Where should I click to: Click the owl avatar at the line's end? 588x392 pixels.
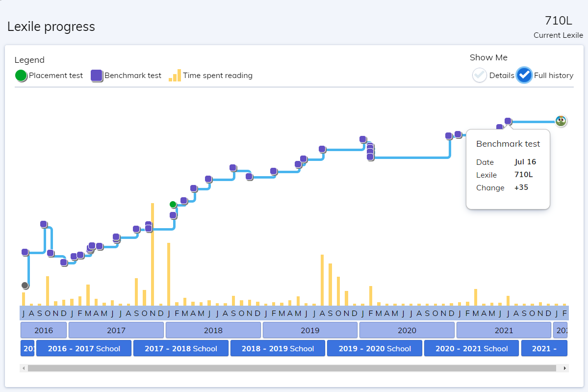[561, 121]
